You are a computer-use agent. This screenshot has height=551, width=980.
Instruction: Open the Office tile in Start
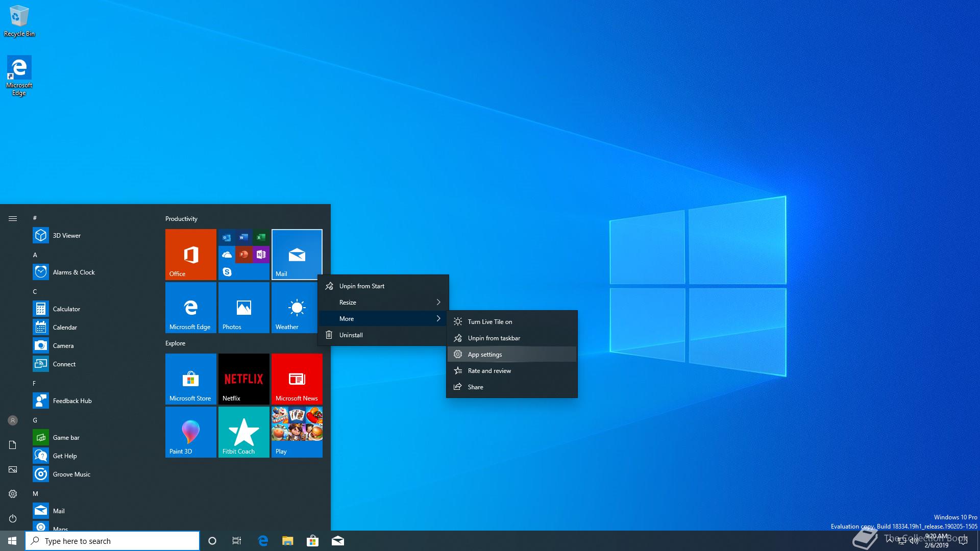(x=191, y=255)
